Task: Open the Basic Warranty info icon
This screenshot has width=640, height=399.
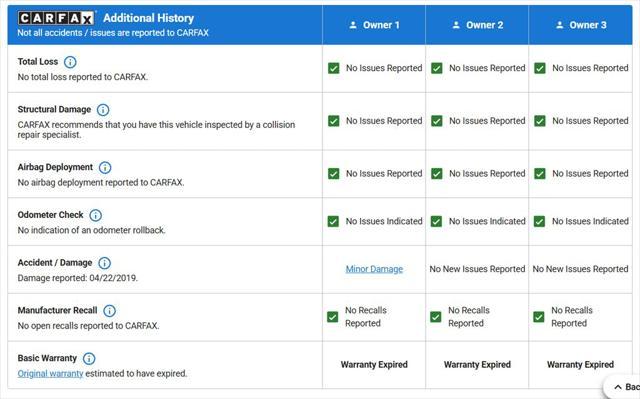Action: 89,358
